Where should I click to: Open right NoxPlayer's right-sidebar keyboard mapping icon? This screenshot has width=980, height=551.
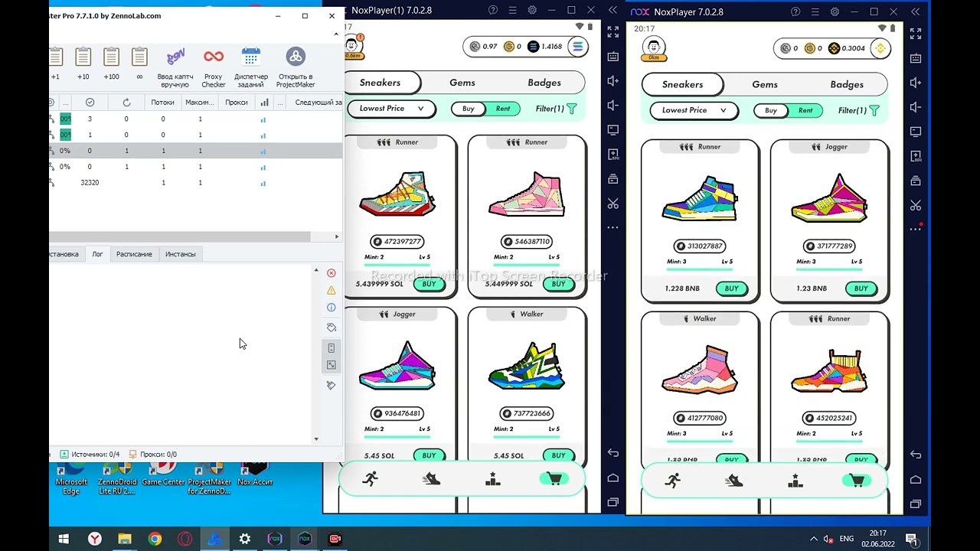click(x=916, y=57)
